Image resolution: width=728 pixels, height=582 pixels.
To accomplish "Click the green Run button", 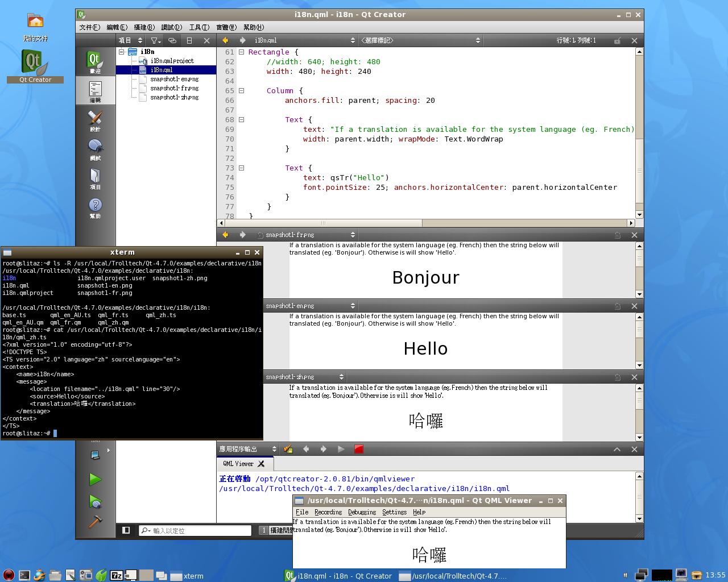I will (95, 479).
